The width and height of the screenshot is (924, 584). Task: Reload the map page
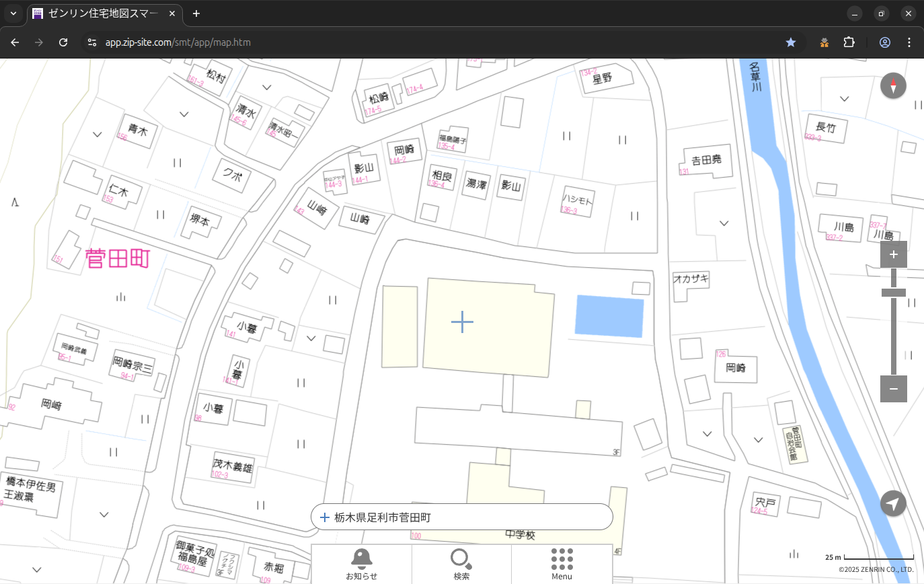pos(63,42)
